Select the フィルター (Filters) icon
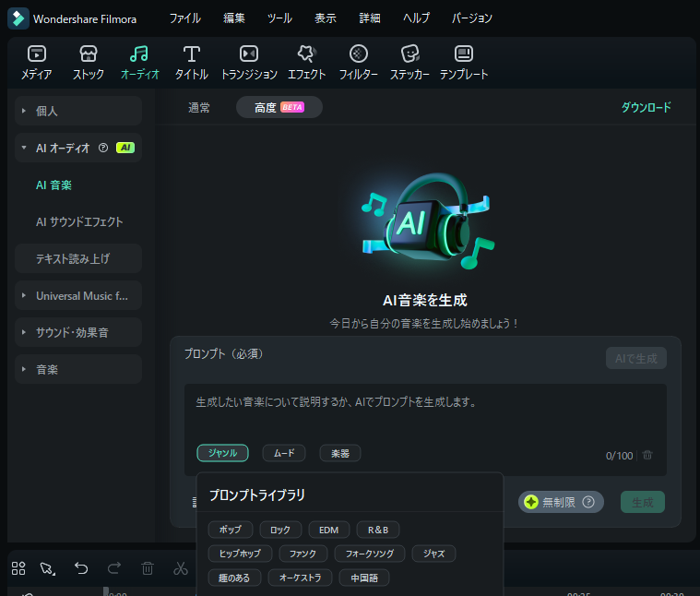 coord(359,54)
